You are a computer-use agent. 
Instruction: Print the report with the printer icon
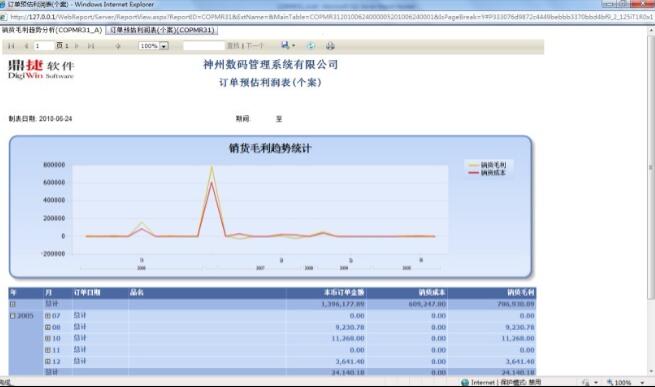point(330,46)
